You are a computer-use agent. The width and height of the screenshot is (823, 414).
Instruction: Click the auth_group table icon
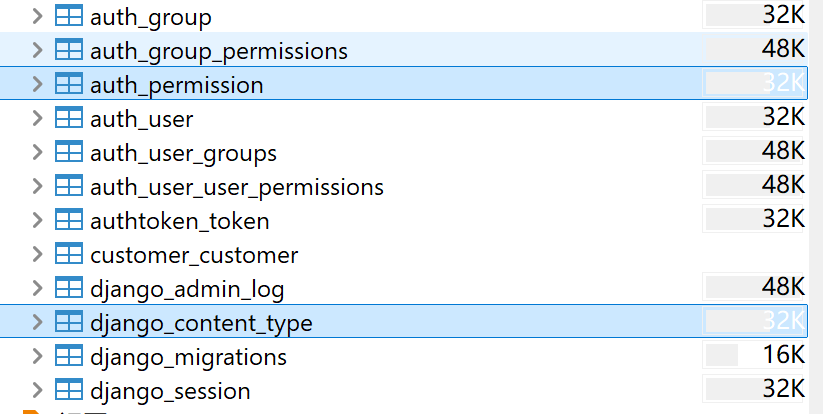click(68, 17)
